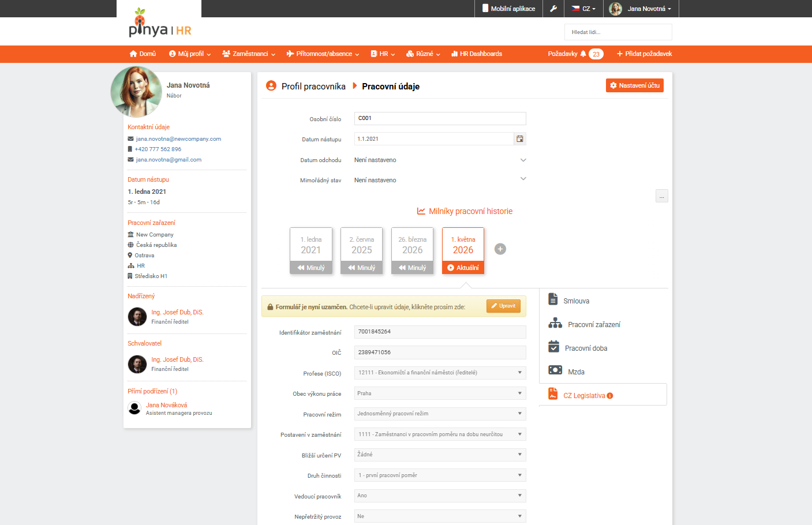Click the Mzda money icon
The height and width of the screenshot is (525, 812).
[555, 370]
